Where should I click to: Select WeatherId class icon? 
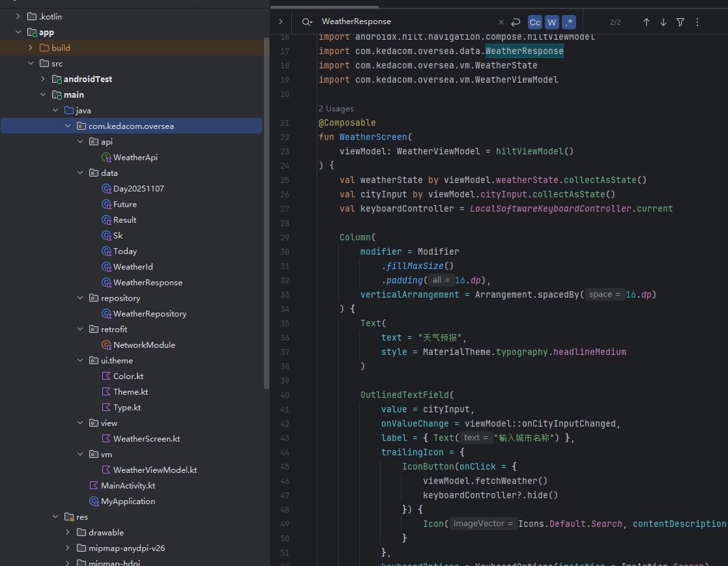[x=106, y=267]
